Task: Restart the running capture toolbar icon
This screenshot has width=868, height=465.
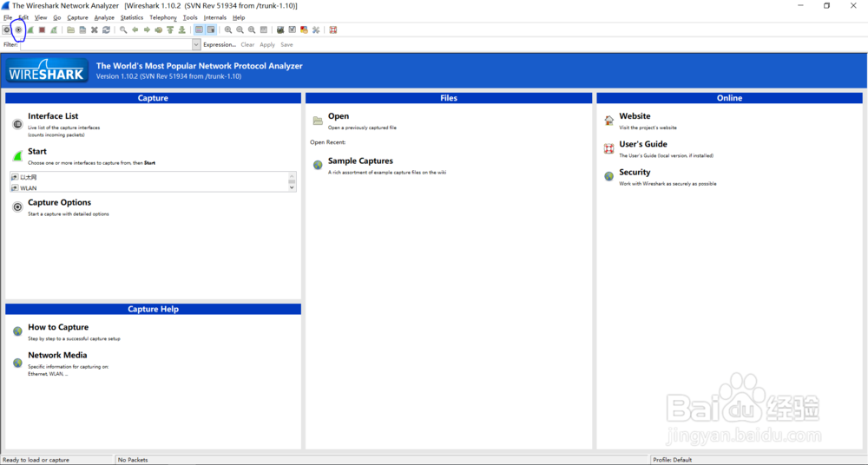Action: tap(54, 29)
